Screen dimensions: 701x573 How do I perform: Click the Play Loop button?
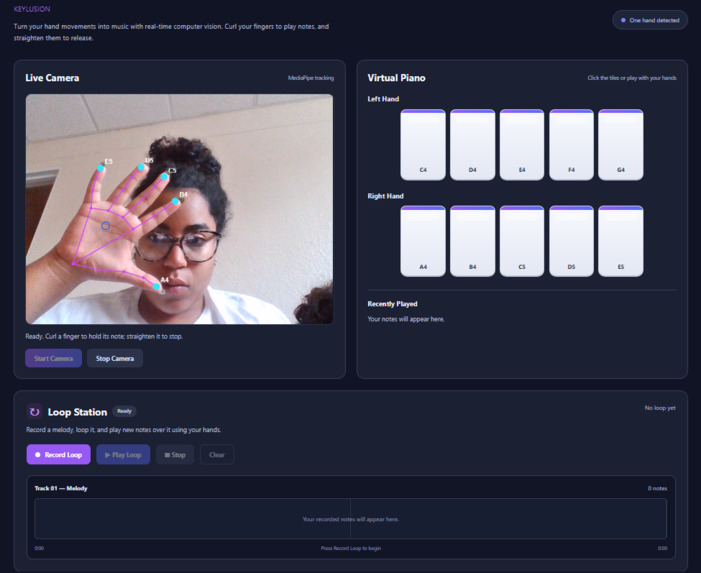point(123,455)
